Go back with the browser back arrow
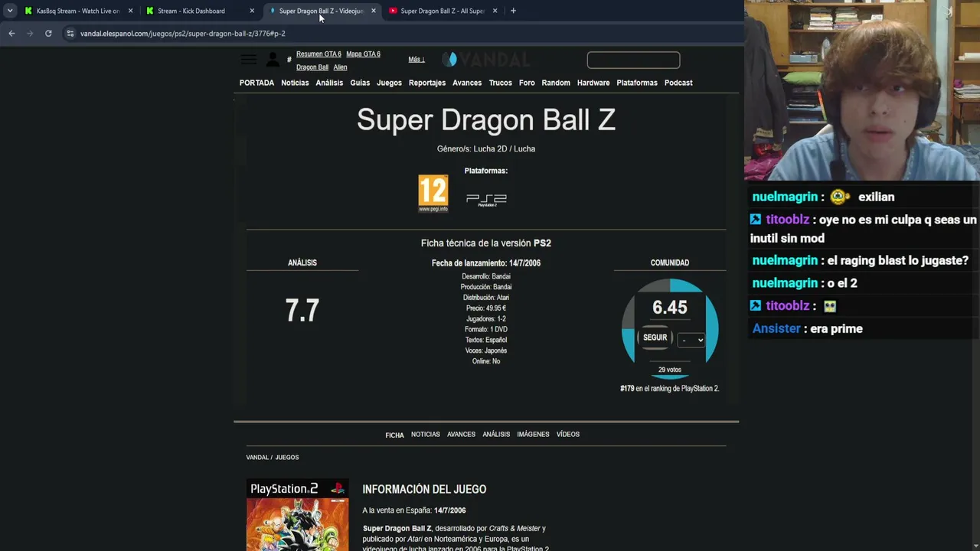 pyautogui.click(x=11, y=34)
